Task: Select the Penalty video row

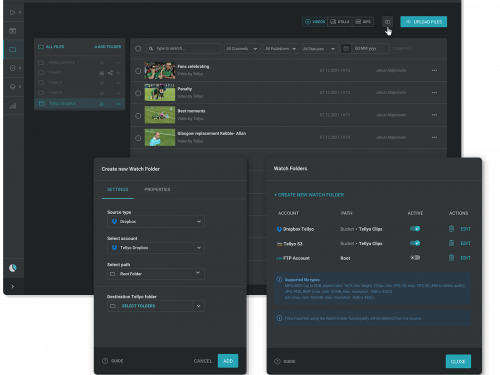Action: [138, 93]
